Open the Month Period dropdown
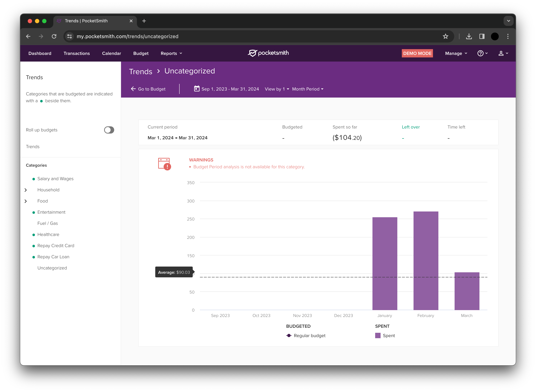The height and width of the screenshot is (392, 536). click(x=308, y=89)
